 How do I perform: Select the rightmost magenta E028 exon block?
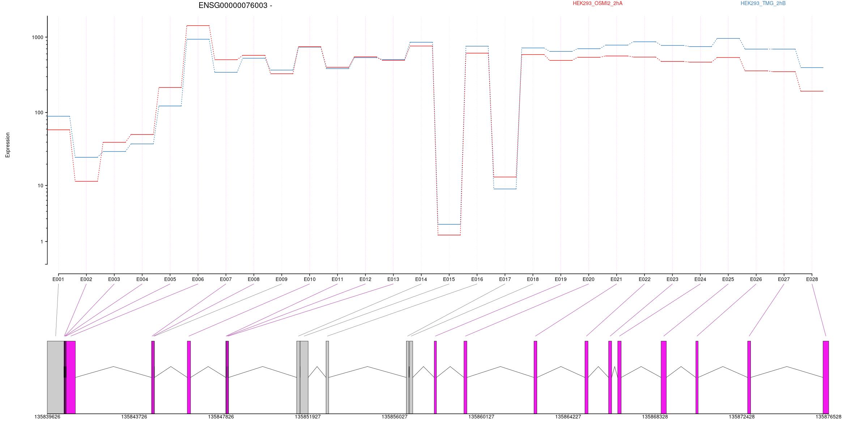[826, 377]
